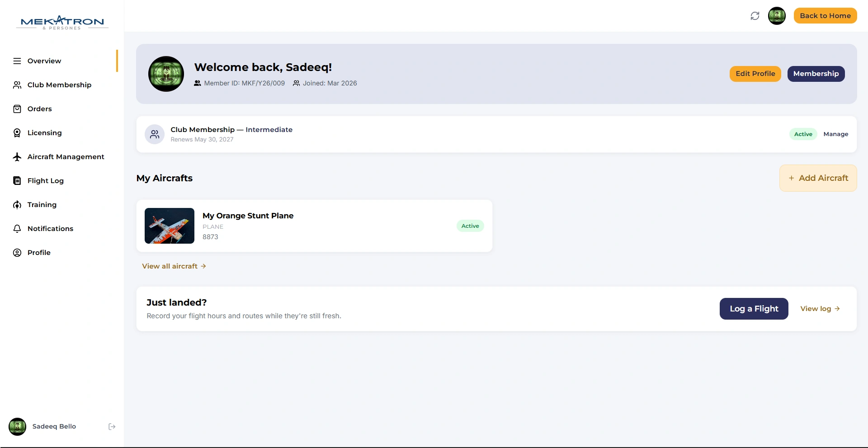Screen dimensions: 868x448
Task: Open the user avatar in top bar
Action: tap(777, 16)
